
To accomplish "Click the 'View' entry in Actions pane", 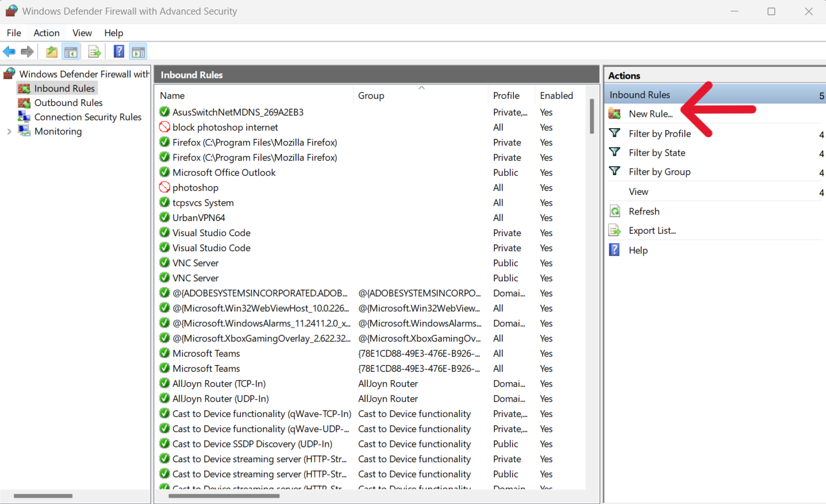I will click(639, 192).
